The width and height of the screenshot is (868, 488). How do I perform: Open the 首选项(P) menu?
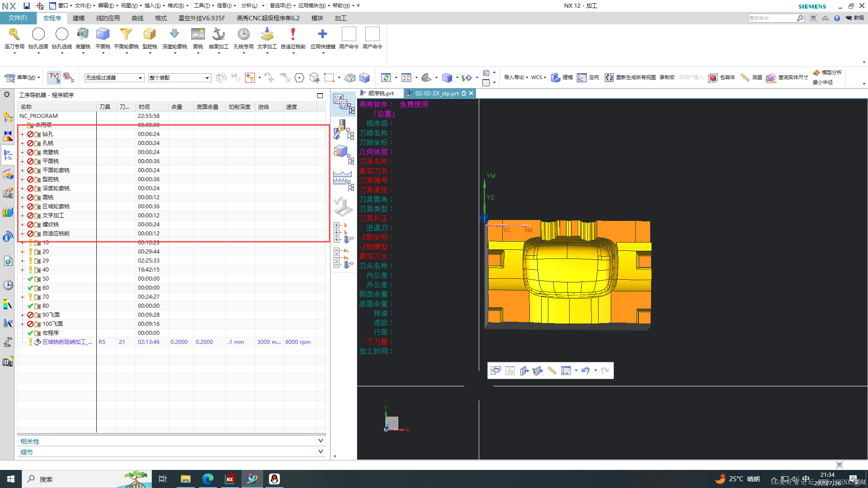pos(282,5)
